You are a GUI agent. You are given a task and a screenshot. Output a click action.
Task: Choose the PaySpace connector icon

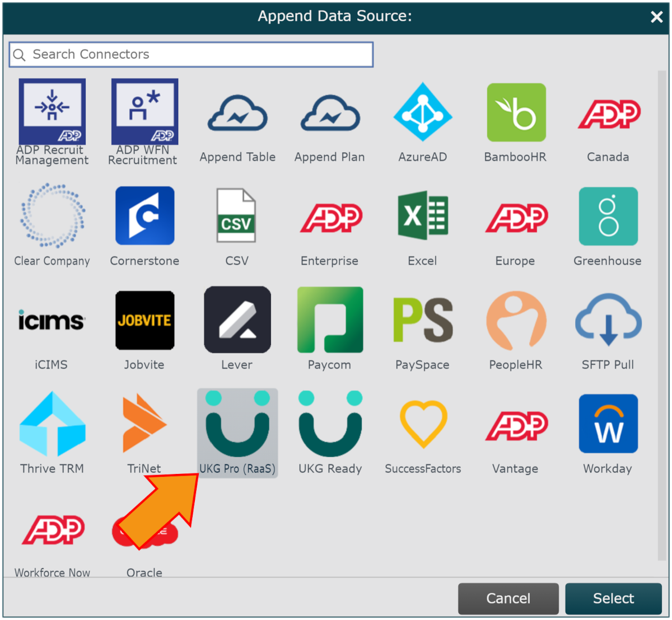tap(423, 320)
